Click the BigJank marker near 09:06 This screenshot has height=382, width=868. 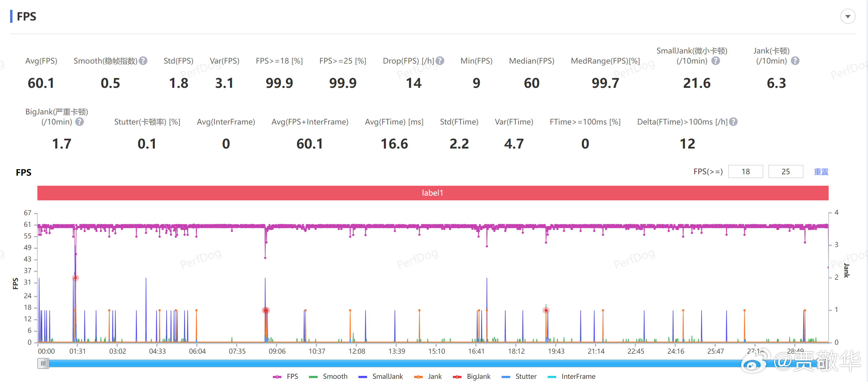click(266, 310)
